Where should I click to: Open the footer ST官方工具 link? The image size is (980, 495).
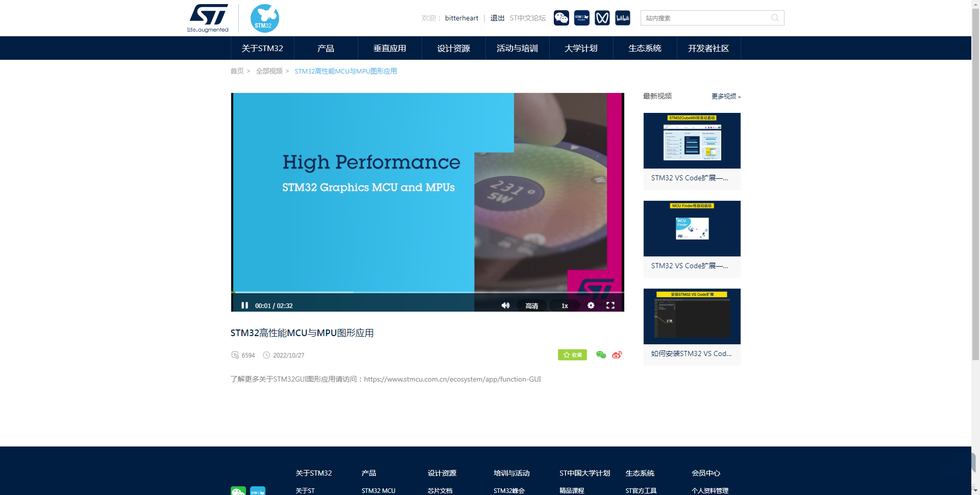(641, 490)
